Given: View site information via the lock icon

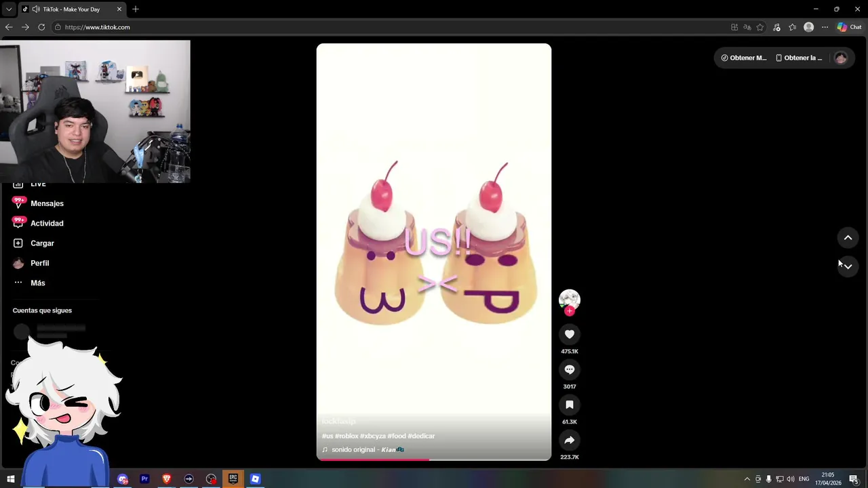Looking at the screenshot, I should tap(58, 27).
